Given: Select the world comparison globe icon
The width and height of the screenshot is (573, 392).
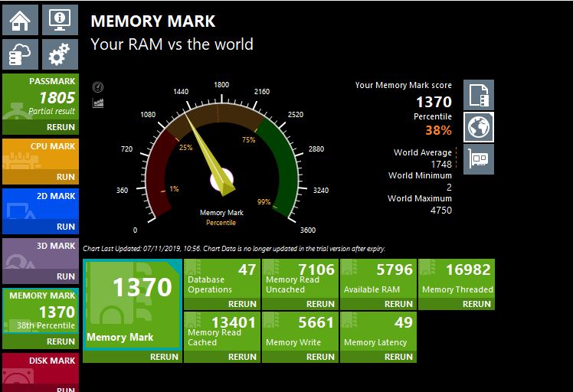Looking at the screenshot, I should click(479, 127).
